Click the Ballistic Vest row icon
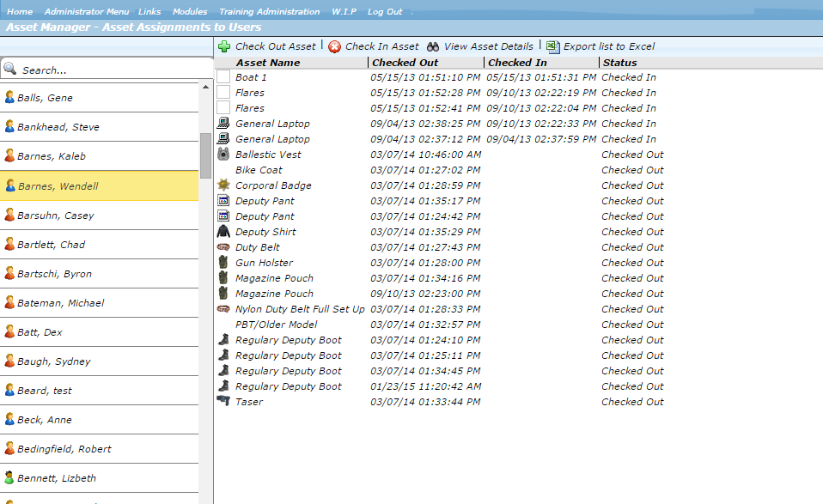This screenshot has height=504, width=823. pos(223,155)
